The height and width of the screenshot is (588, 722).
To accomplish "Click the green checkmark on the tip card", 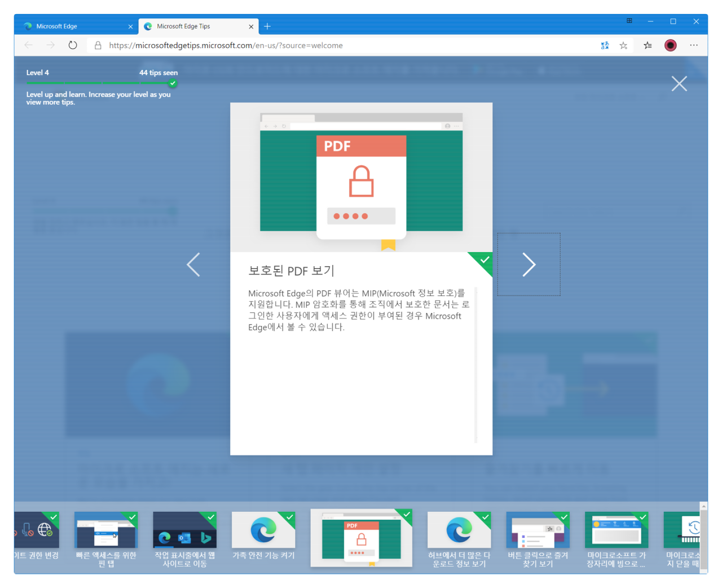I will [484, 260].
